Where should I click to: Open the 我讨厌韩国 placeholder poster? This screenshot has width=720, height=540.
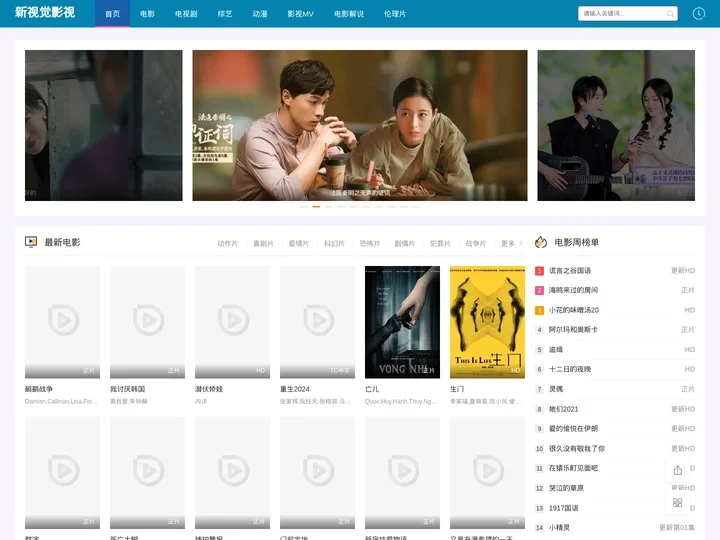click(x=147, y=322)
